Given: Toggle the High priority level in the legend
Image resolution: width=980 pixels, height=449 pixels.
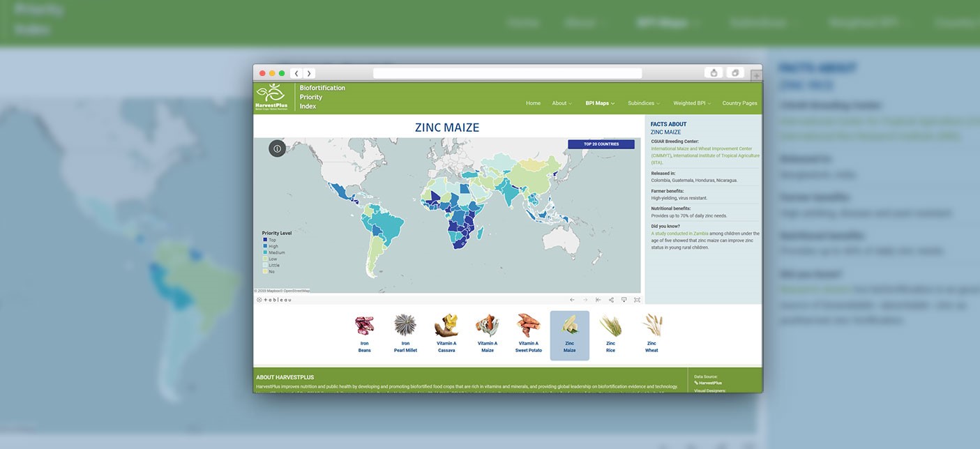Looking at the screenshot, I should 265,245.
